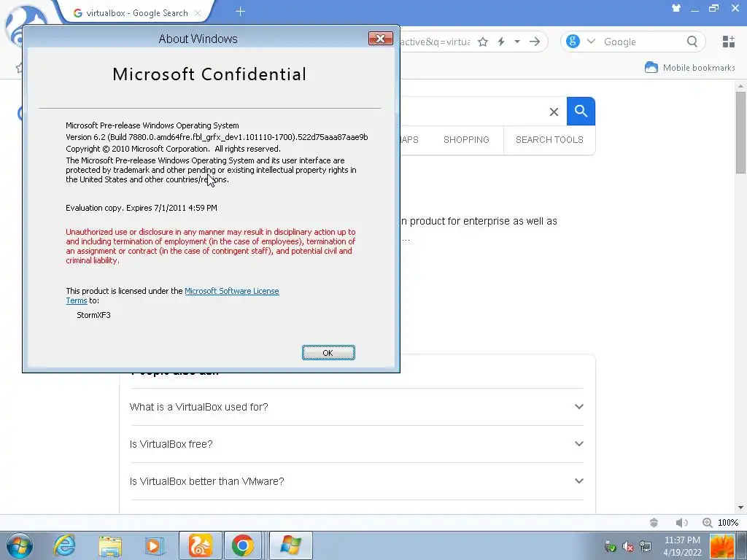This screenshot has height=560, width=747.
Task: Mute browser sound via status bar speaker
Action: 681,522
